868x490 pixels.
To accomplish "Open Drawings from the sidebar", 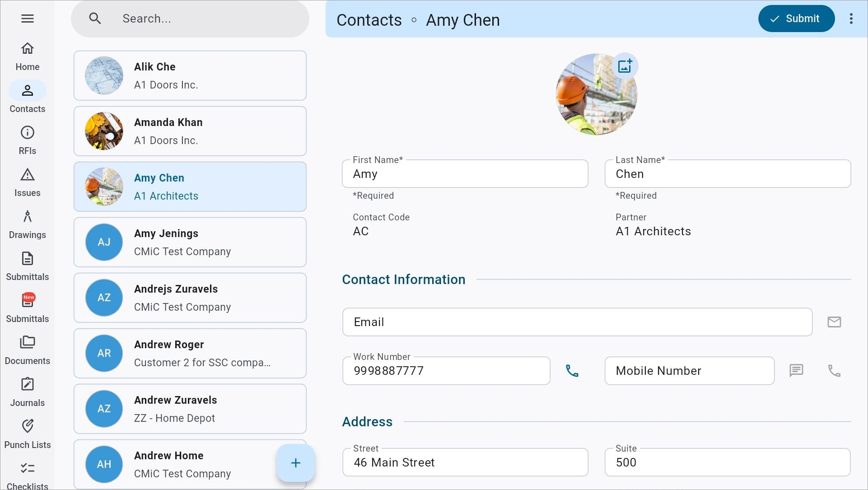I will tap(28, 224).
